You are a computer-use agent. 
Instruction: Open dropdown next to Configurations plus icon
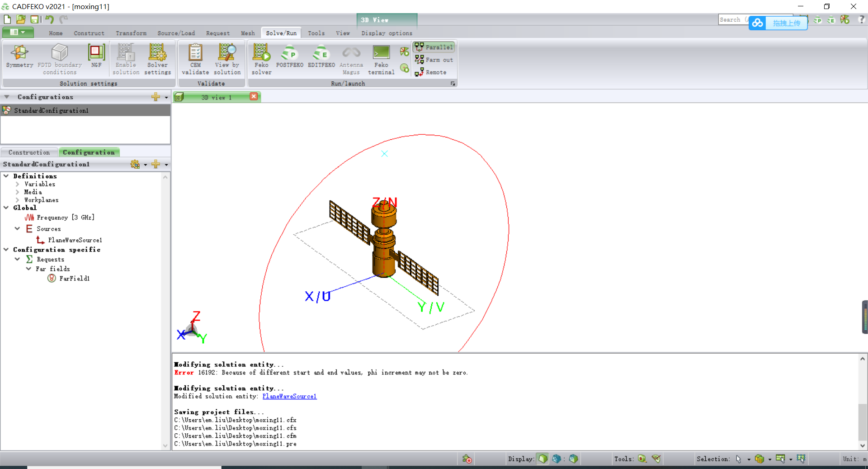click(x=166, y=97)
